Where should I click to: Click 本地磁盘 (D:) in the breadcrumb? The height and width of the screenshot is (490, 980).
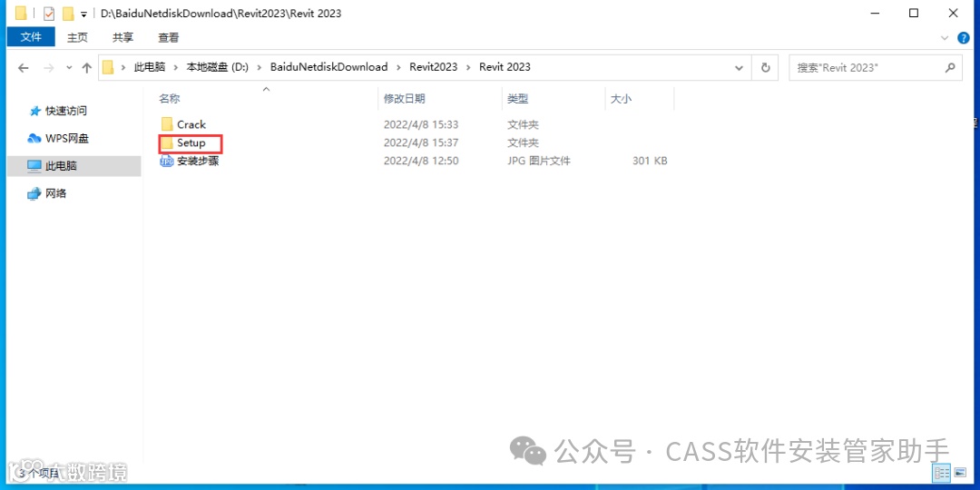pyautogui.click(x=218, y=67)
